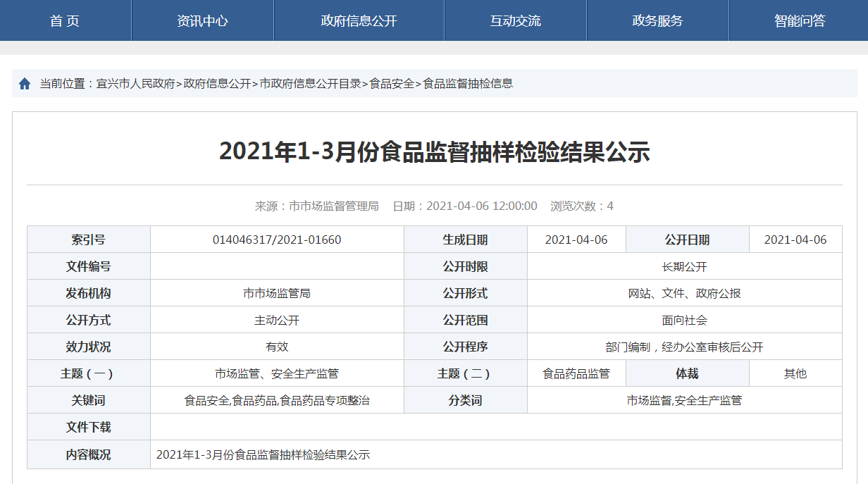Image resolution: width=868 pixels, height=484 pixels.
Task: Click the 市市场监管局 publishing agency cell
Action: tap(277, 294)
